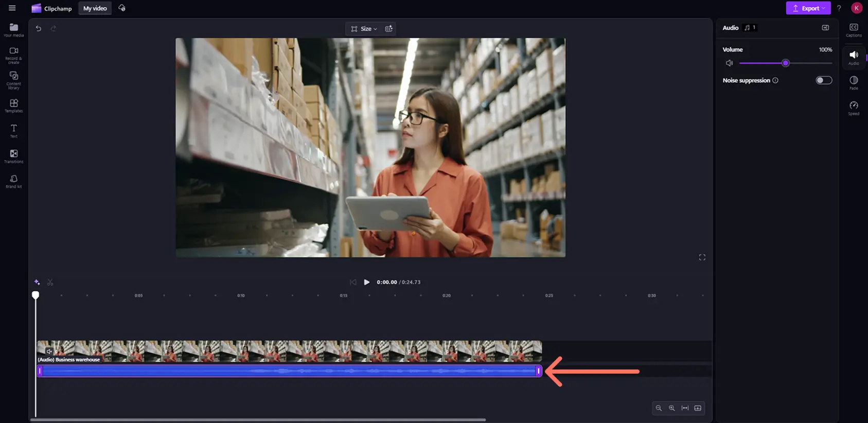The height and width of the screenshot is (423, 868).
Task: Play the video preview
Action: pyautogui.click(x=367, y=282)
